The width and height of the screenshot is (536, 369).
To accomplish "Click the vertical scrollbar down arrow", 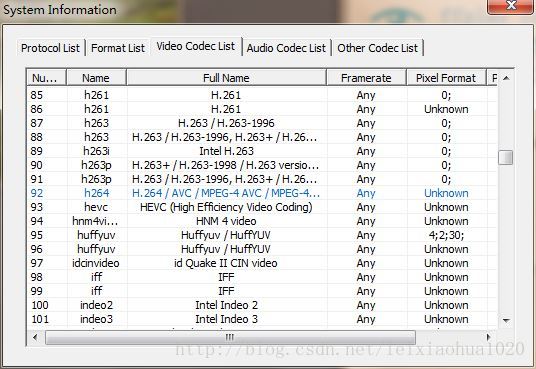I will (x=506, y=320).
